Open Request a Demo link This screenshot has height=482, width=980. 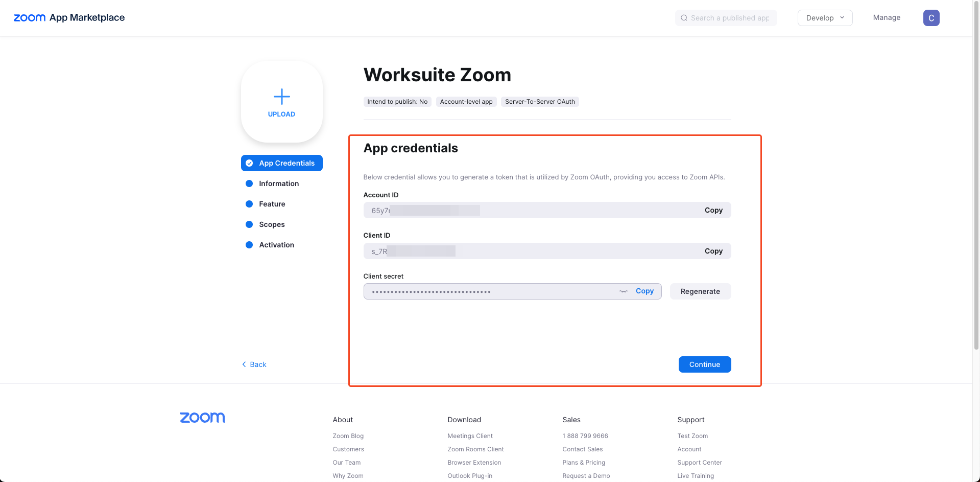coord(586,476)
